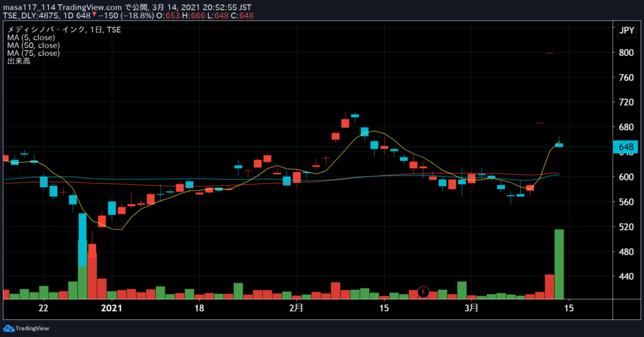
Task: Click the TradingView text link at bottom
Action: [32, 328]
